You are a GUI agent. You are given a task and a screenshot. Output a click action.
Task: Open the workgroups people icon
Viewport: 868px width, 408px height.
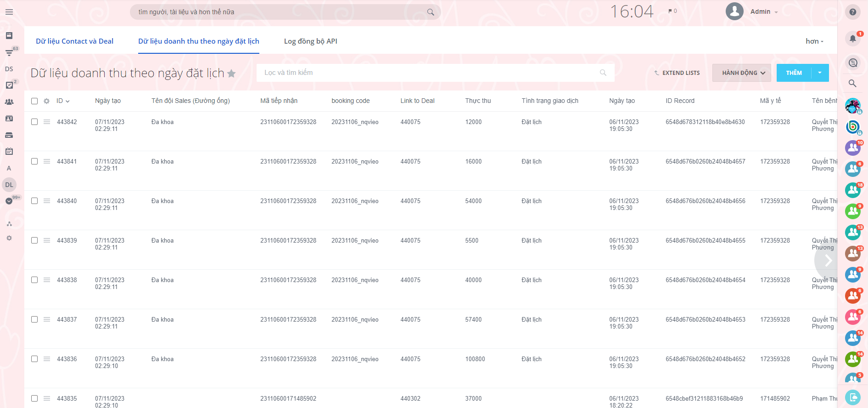[9, 102]
